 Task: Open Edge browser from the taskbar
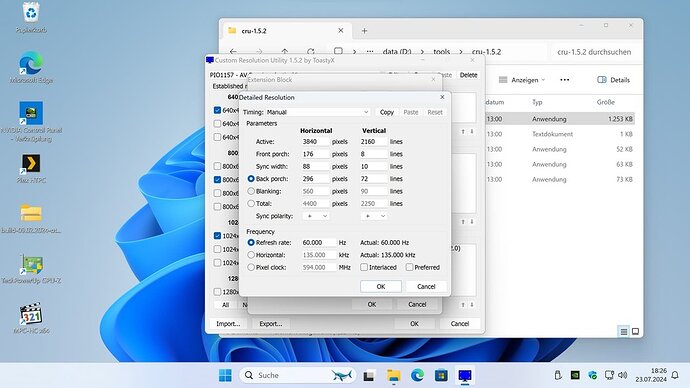(x=417, y=375)
